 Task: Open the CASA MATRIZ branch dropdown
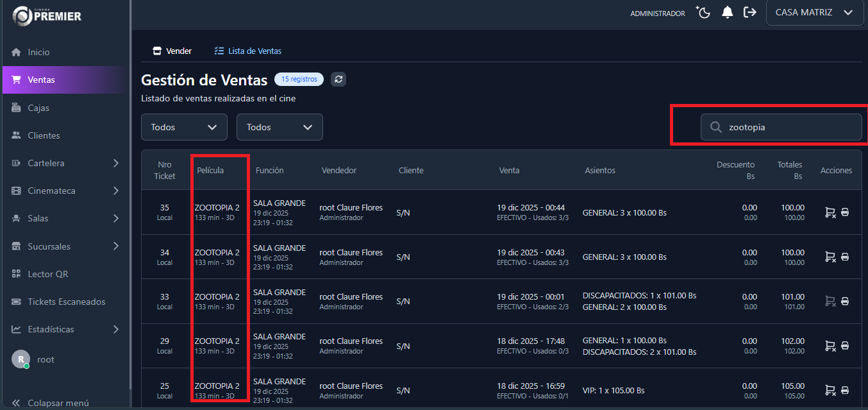[x=814, y=13]
